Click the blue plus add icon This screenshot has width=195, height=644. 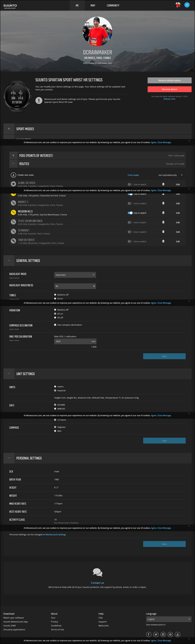pos(187,5)
